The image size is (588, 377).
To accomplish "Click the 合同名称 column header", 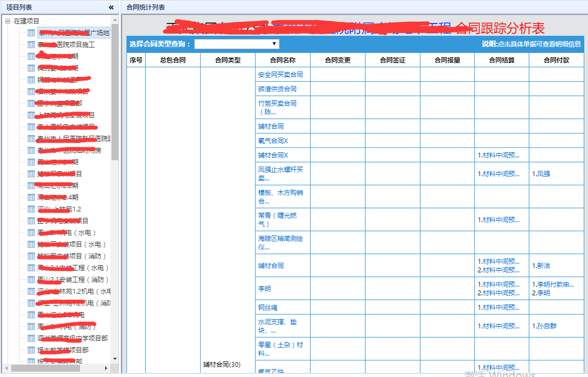I will coord(283,60).
